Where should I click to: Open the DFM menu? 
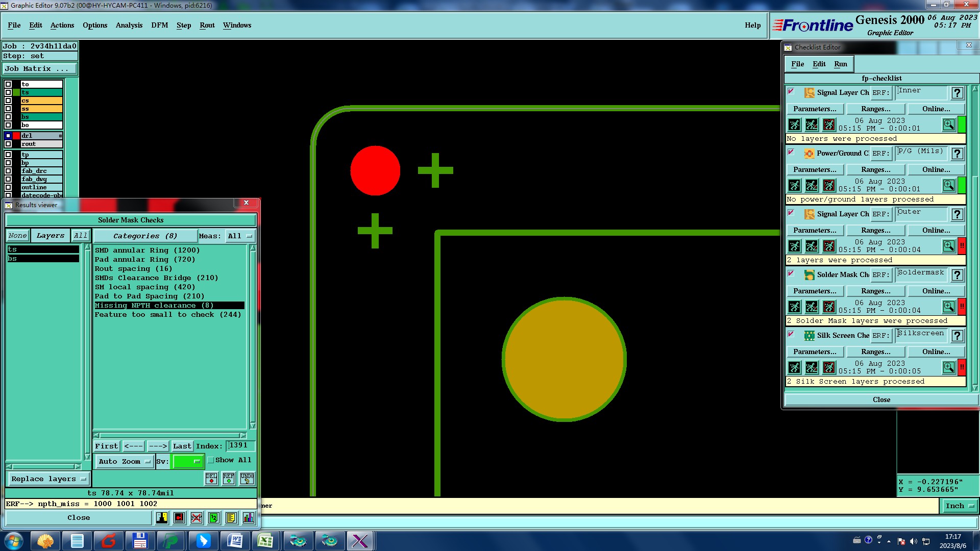tap(159, 25)
